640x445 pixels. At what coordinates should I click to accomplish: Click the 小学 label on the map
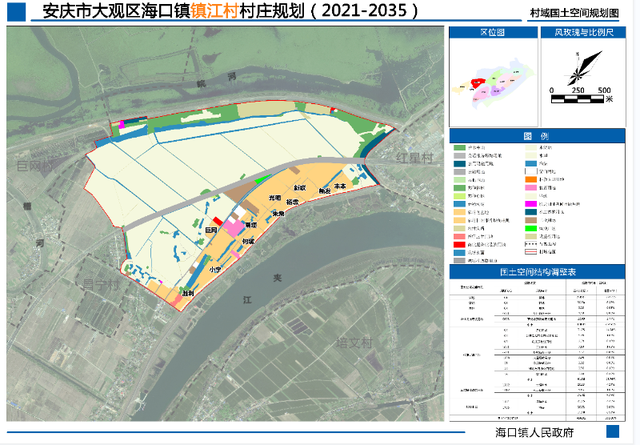(x=215, y=270)
